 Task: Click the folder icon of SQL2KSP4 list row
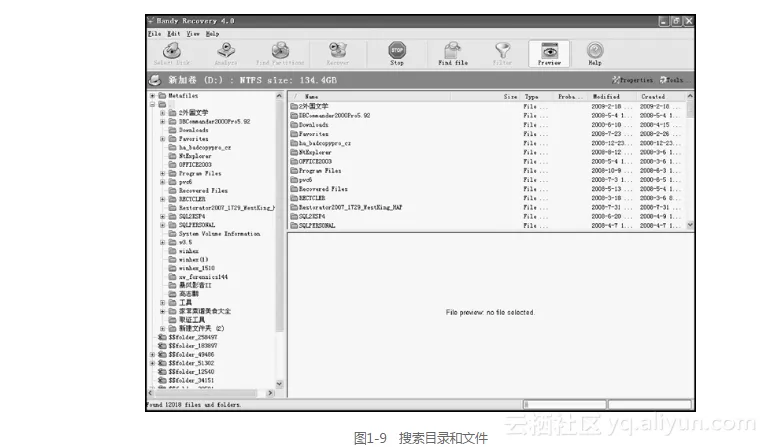294,216
